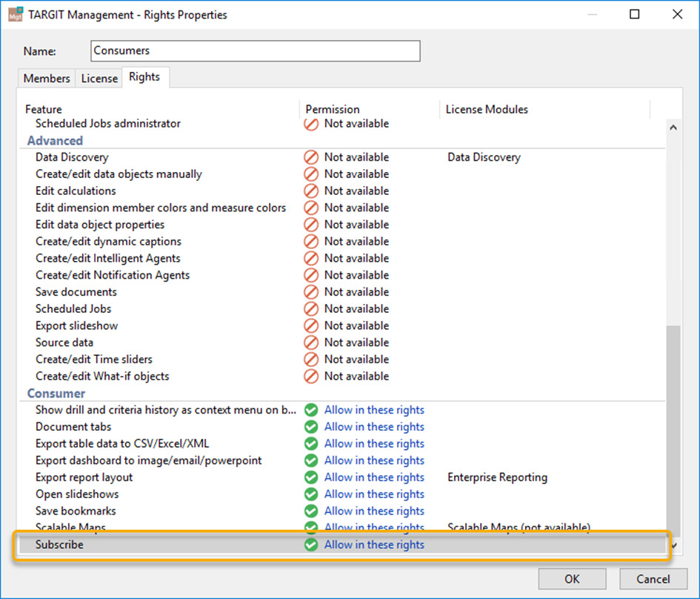The width and height of the screenshot is (700, 599).
Task: Click 'Allow in these rights' for Save bookmarks
Action: [x=374, y=511]
